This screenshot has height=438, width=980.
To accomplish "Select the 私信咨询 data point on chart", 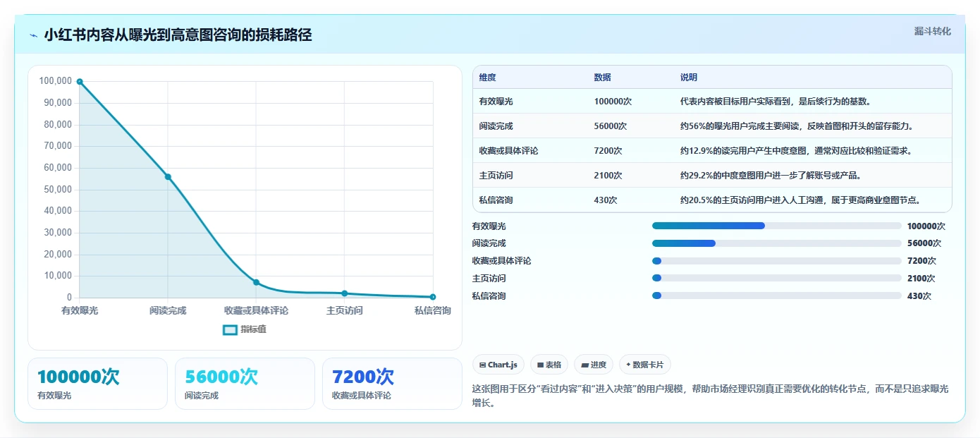I will [433, 297].
